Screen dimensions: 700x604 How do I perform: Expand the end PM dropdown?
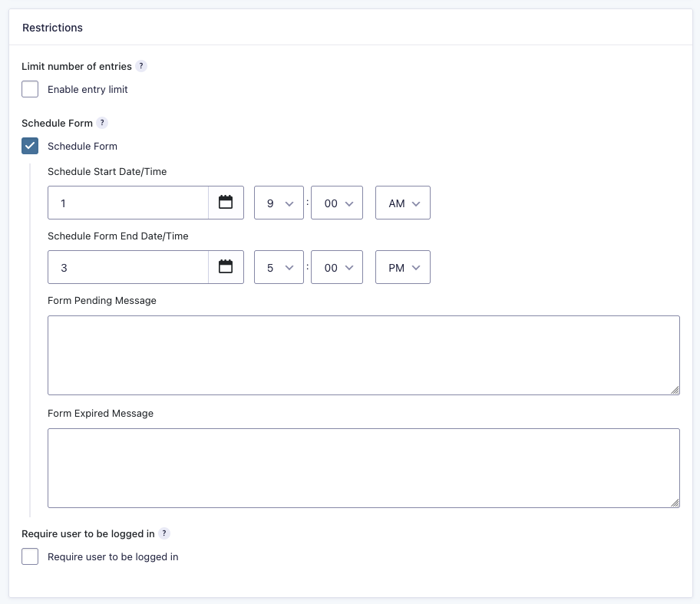click(x=402, y=268)
